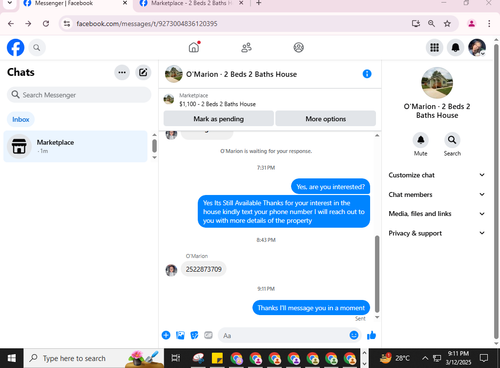Open the emoji picker in message box
Viewport: 500px width, 368px height.
[354, 335]
